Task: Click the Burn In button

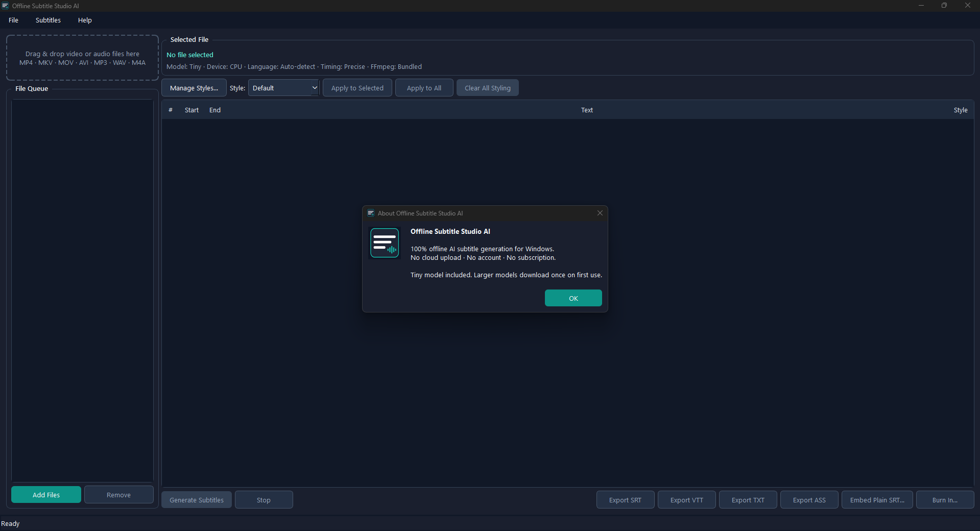Action: pyautogui.click(x=945, y=500)
